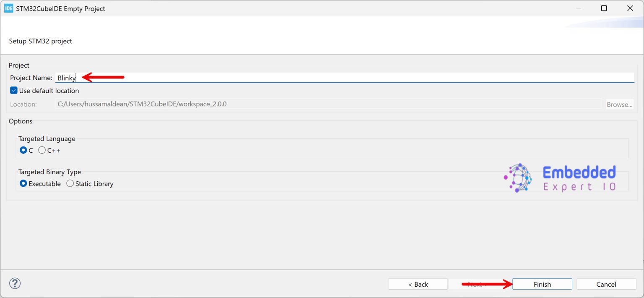Image resolution: width=644 pixels, height=298 pixels.
Task: Click the IDE icon in the title bar
Action: (8, 8)
